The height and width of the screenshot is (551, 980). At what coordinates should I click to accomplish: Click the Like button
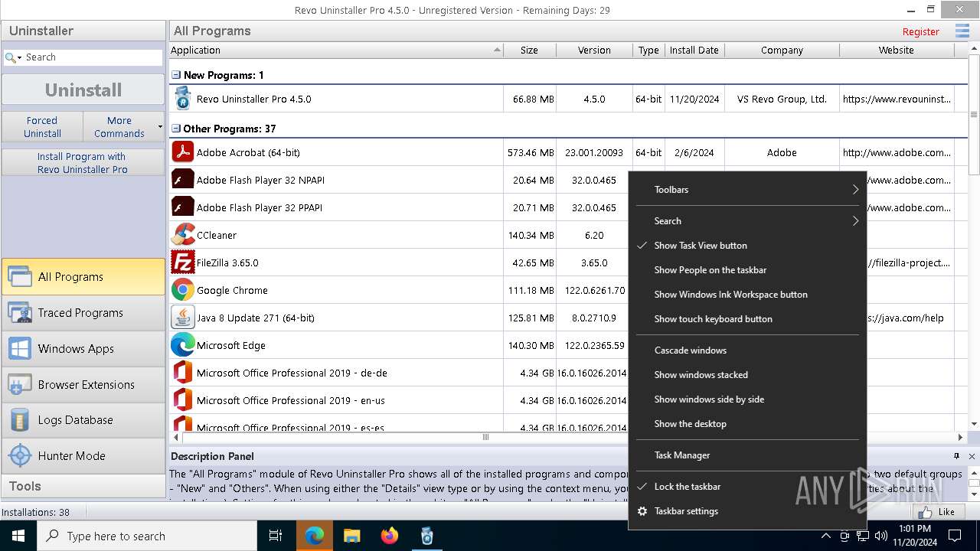click(938, 512)
